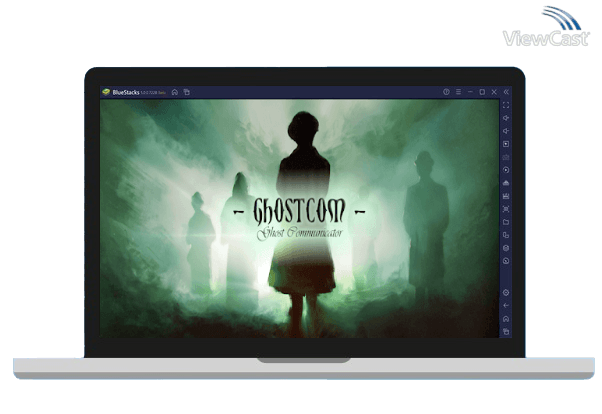Close the BlueStacks window
Image resolution: width=602 pixels, height=414 pixels.
pyautogui.click(x=494, y=92)
